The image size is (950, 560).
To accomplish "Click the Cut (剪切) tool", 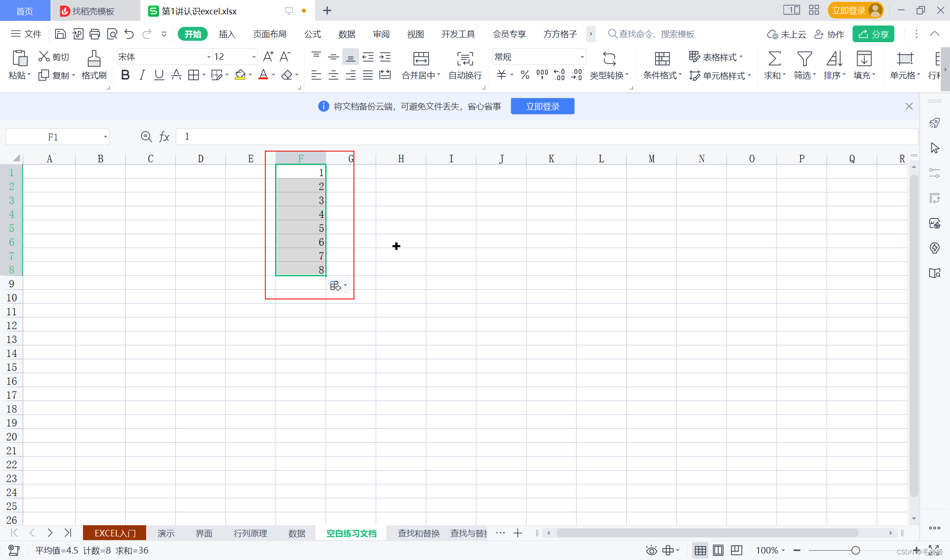I will [x=53, y=57].
